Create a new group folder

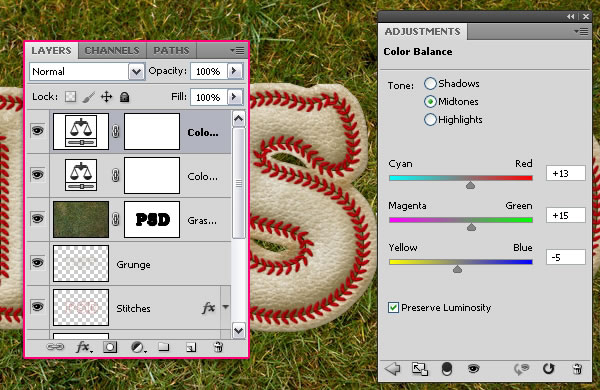[x=164, y=347]
